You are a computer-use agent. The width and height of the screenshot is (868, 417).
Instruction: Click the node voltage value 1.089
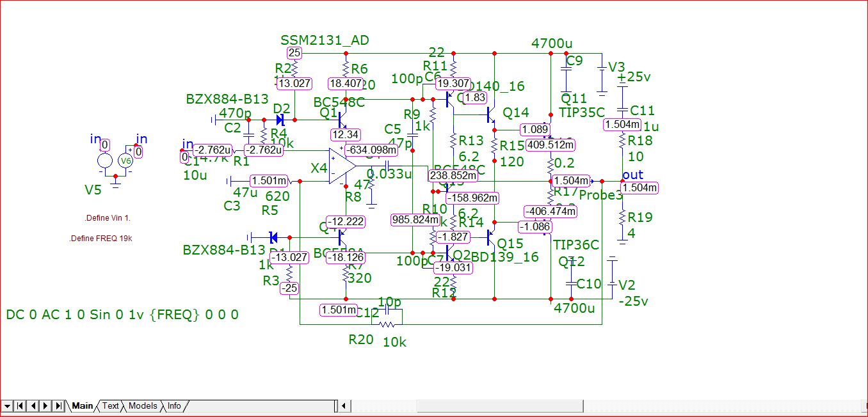click(534, 129)
